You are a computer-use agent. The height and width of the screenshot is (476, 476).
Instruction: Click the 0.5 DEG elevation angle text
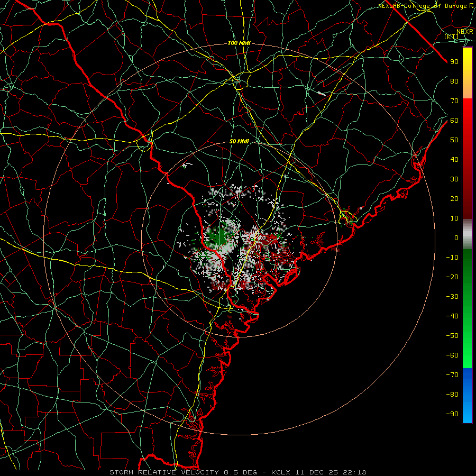tap(241, 472)
